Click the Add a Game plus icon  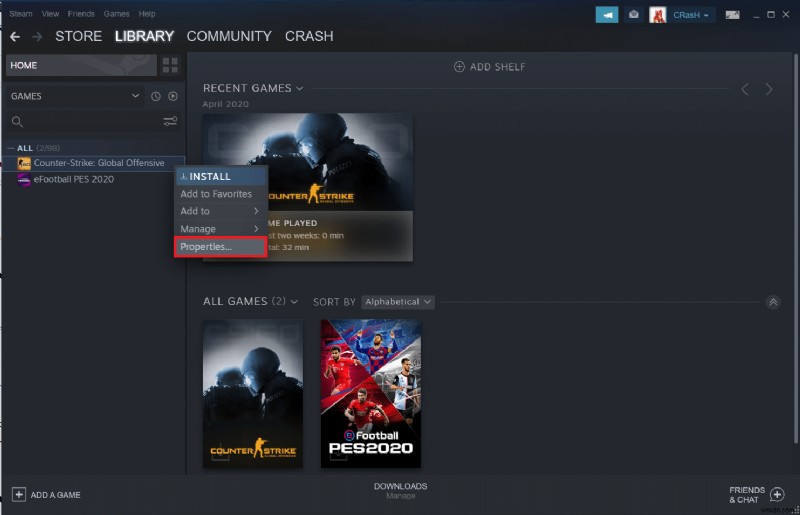pyautogui.click(x=19, y=495)
